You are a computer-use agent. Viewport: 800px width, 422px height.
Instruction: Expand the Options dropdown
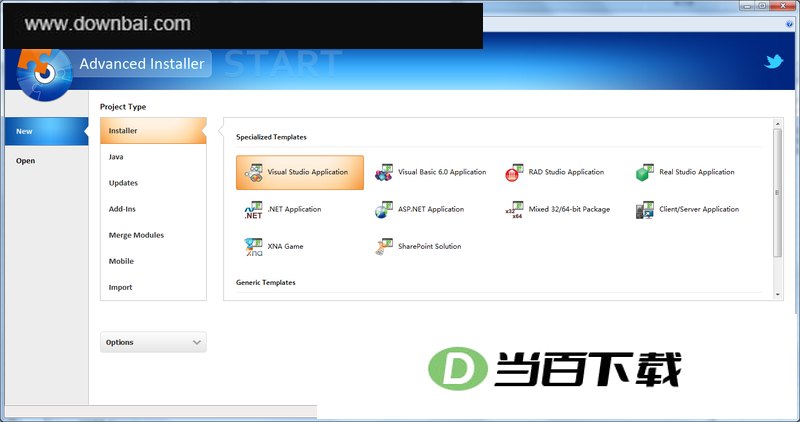[x=154, y=342]
